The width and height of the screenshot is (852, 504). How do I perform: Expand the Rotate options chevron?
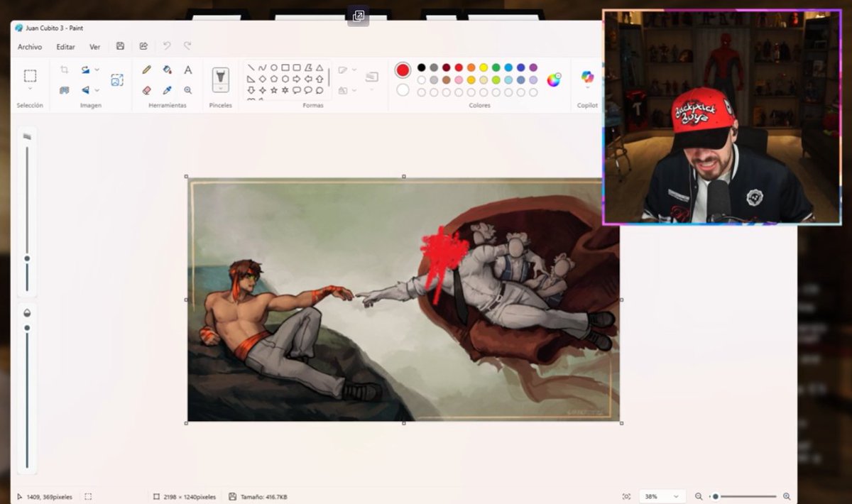(97, 70)
